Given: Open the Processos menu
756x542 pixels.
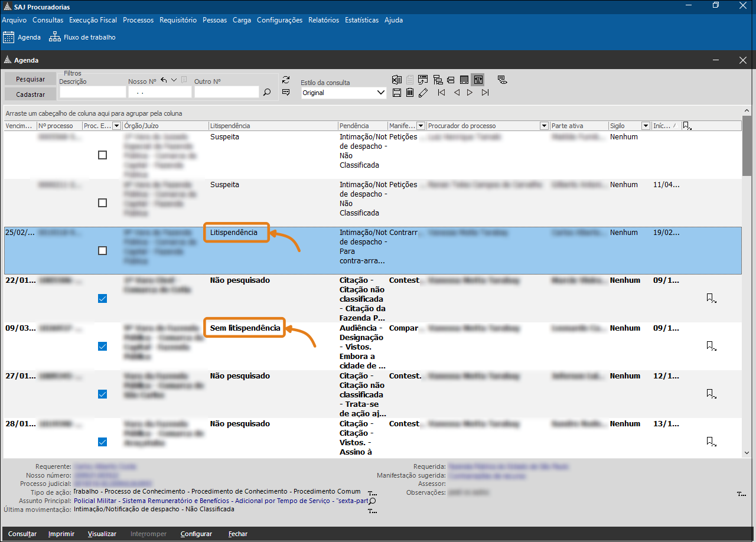Looking at the screenshot, I should coord(138,20).
